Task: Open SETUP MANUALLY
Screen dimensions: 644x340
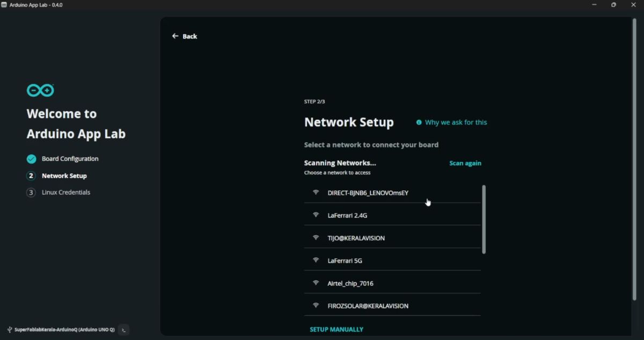Action: coord(336,329)
